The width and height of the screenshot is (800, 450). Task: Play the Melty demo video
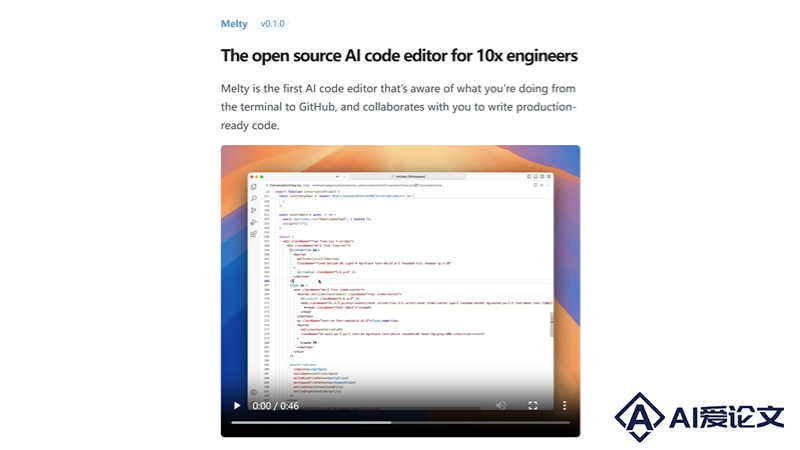click(x=237, y=406)
